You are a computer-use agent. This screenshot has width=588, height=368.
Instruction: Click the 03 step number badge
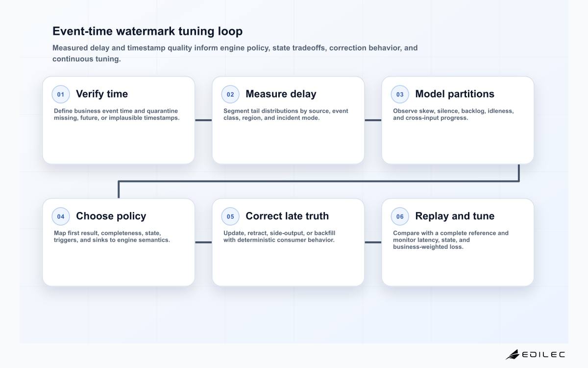tap(400, 94)
